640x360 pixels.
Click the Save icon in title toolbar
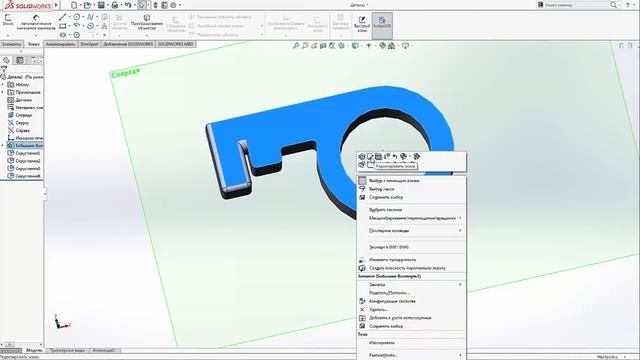click(101, 5)
